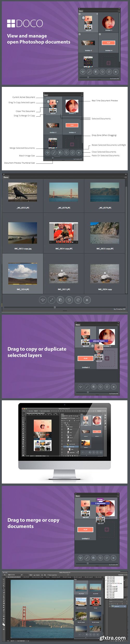Open the flyout menu of the merge-documents banner panel
This screenshot has height=644, width=130.
(118, 496)
